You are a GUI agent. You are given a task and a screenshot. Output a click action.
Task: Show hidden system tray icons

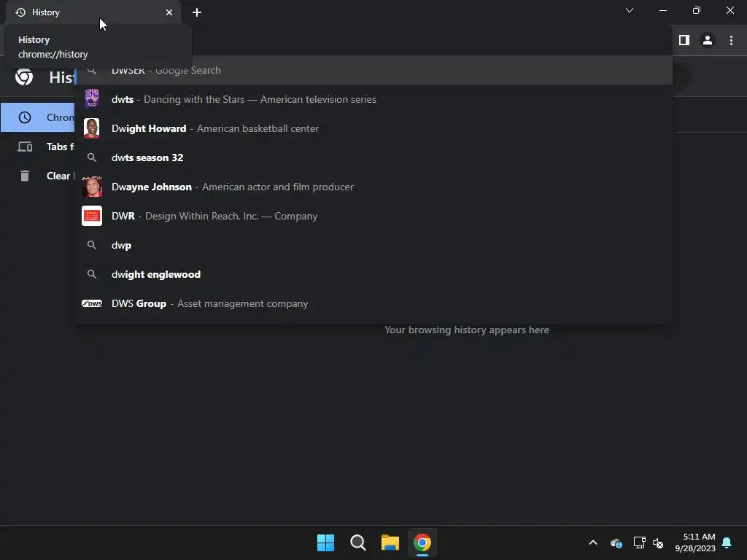click(593, 542)
